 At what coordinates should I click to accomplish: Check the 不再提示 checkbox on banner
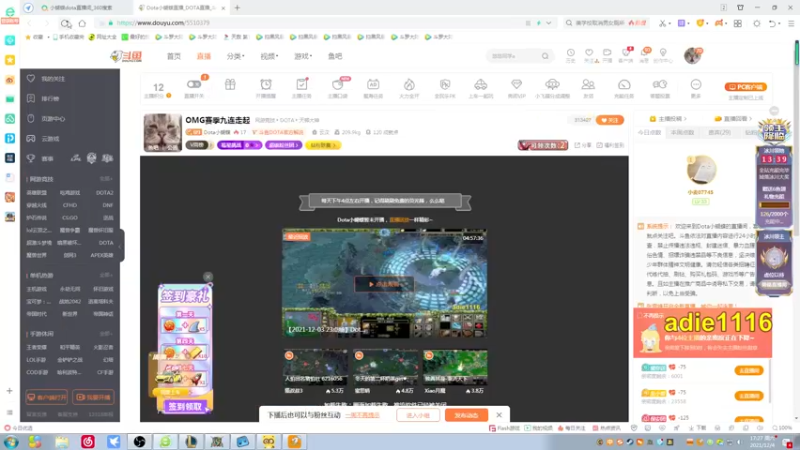coord(640,315)
